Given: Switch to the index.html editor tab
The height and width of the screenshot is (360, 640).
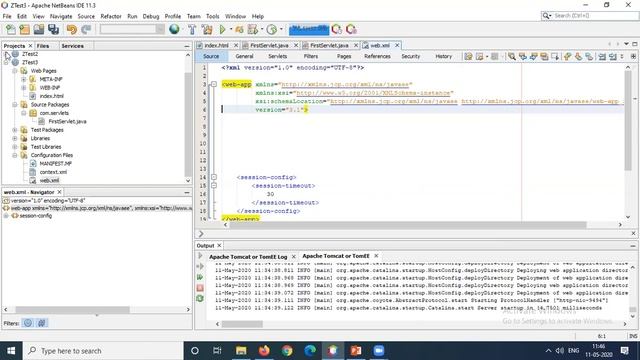Looking at the screenshot, I should coord(216,45).
